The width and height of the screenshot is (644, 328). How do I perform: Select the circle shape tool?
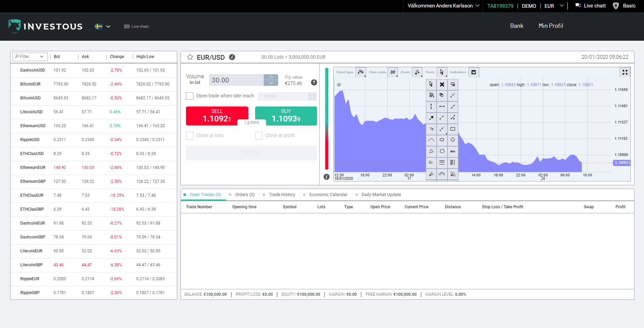tap(453, 140)
